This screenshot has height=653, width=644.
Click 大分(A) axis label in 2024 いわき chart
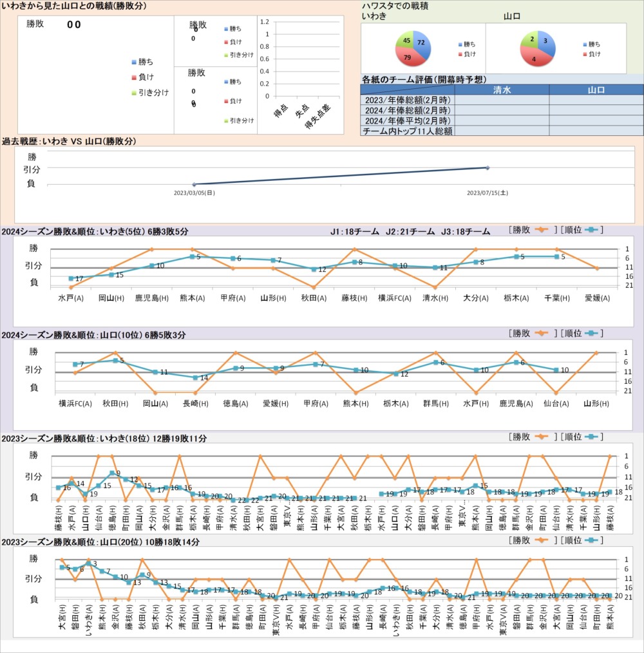(476, 298)
